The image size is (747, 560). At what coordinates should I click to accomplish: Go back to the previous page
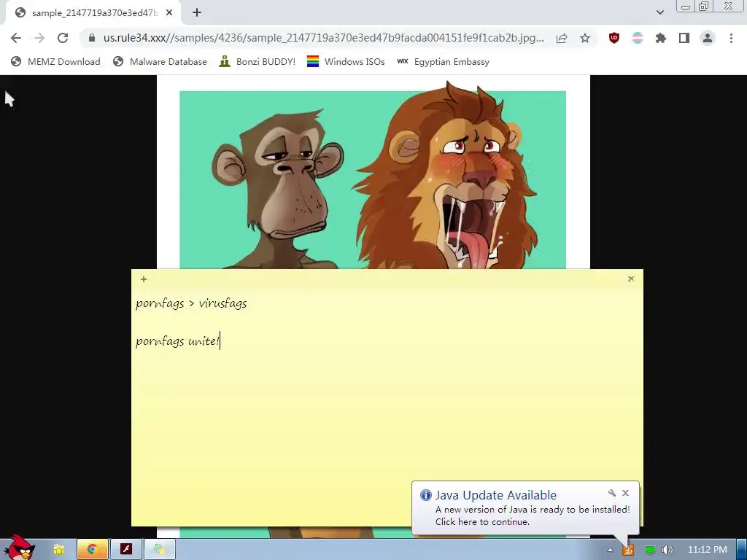(16, 38)
